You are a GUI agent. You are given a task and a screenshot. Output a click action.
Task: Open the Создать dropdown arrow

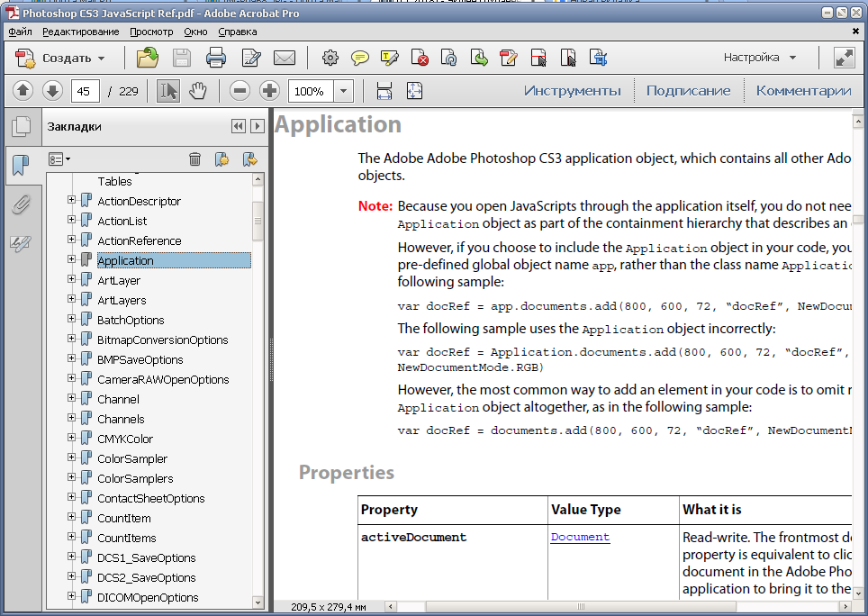coord(102,59)
